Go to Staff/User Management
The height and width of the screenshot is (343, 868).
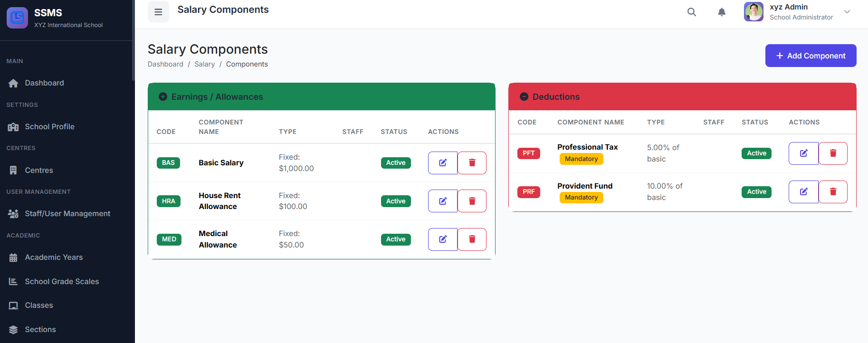pyautogui.click(x=67, y=214)
